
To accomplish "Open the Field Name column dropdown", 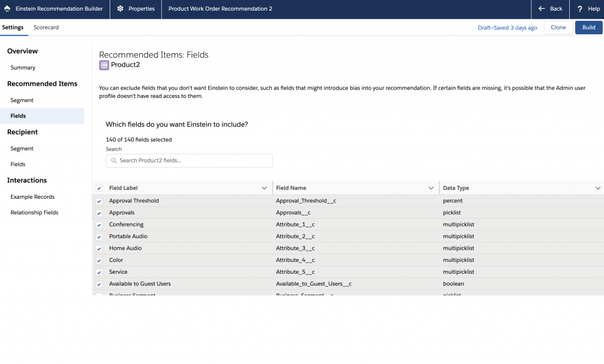I will click(x=431, y=188).
